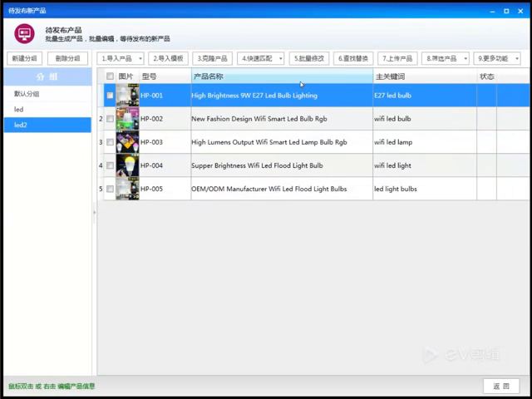Minimize the 待发布新产品 window

point(492,11)
